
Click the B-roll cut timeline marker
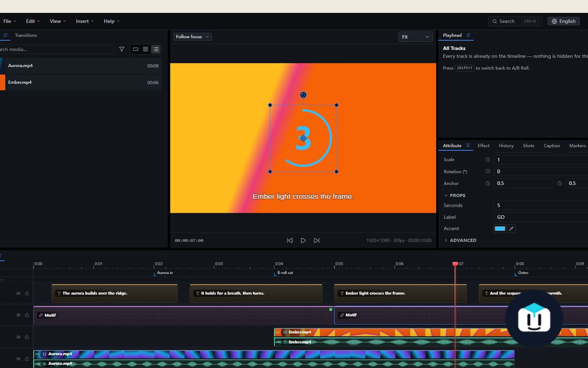(x=284, y=273)
